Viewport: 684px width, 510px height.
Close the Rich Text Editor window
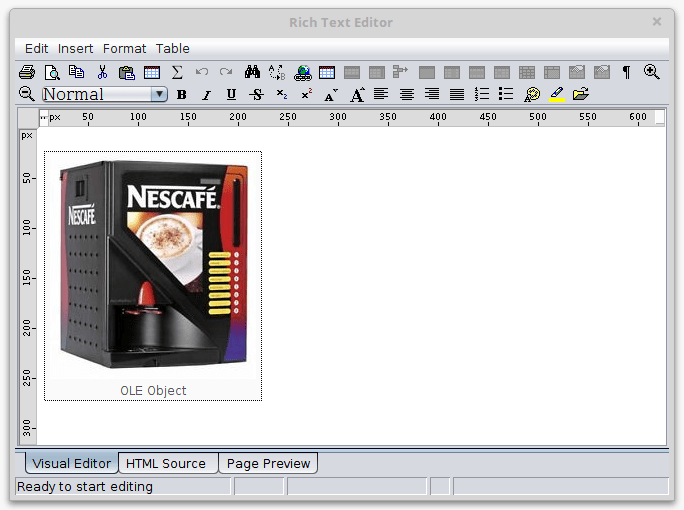(657, 21)
